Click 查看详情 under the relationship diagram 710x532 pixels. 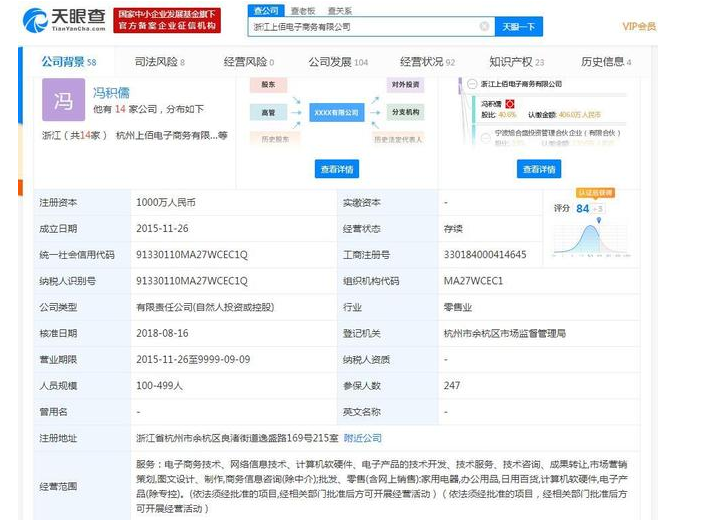tap(337, 169)
